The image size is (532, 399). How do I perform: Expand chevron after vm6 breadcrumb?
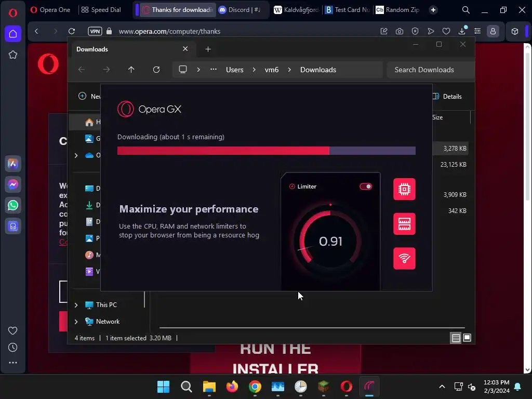289,70
